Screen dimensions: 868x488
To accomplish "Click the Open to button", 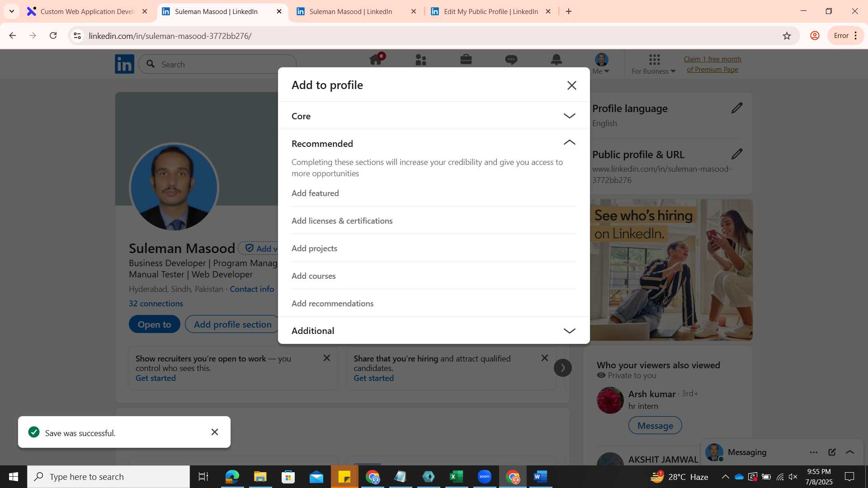I will pyautogui.click(x=154, y=324).
